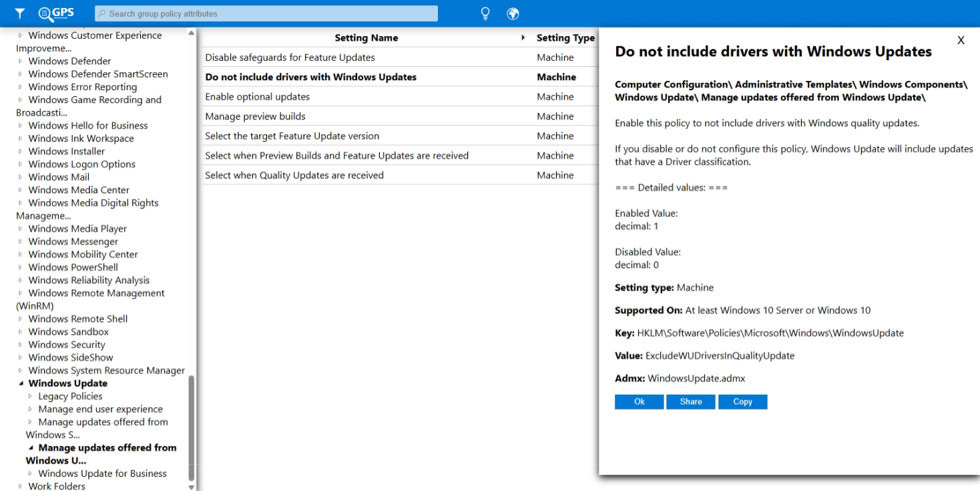Image resolution: width=980 pixels, height=491 pixels.
Task: Sort by the Setting Name column header
Action: pyautogui.click(x=366, y=38)
